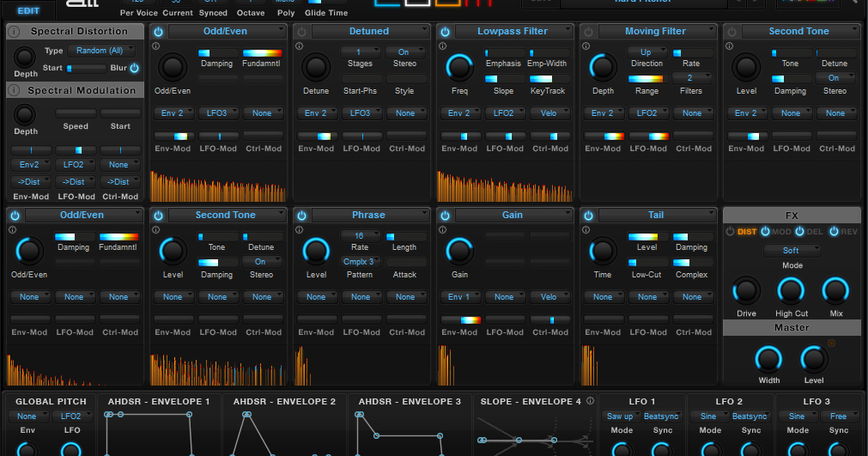
Task: Toggle the DEL effect power icon
Action: [x=799, y=231]
